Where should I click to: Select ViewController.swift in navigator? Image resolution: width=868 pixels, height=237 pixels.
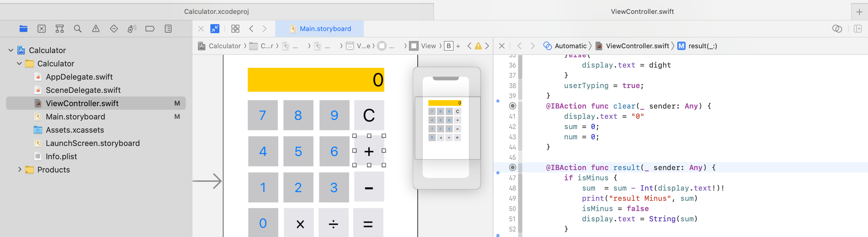click(96, 103)
